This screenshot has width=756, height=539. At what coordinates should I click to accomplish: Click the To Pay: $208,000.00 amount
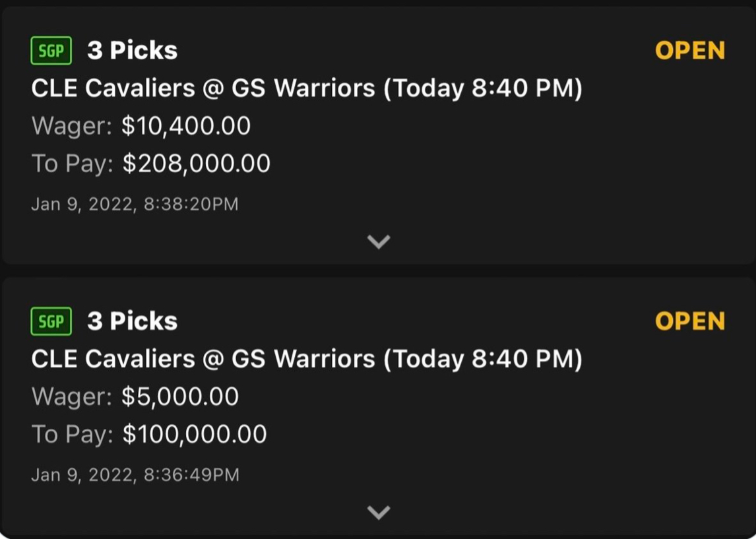coord(196,164)
